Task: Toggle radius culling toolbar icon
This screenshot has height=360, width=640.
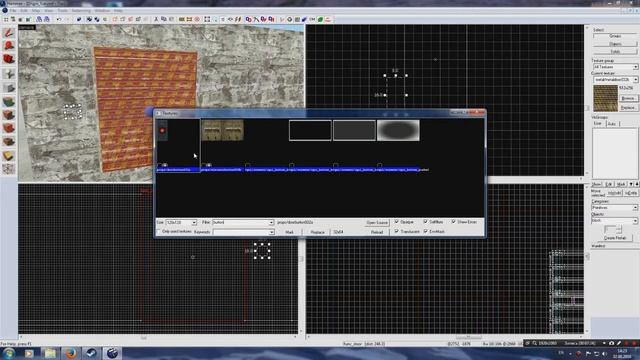Action: 197,19
